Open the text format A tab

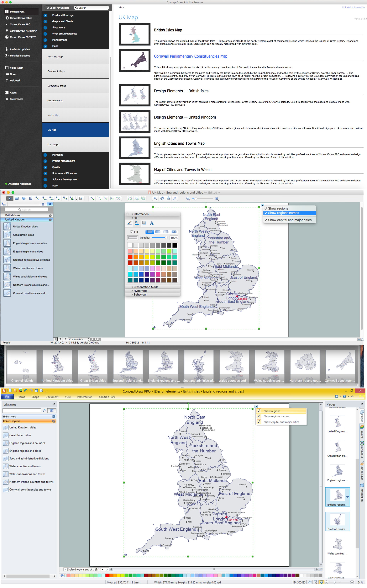click(152, 223)
